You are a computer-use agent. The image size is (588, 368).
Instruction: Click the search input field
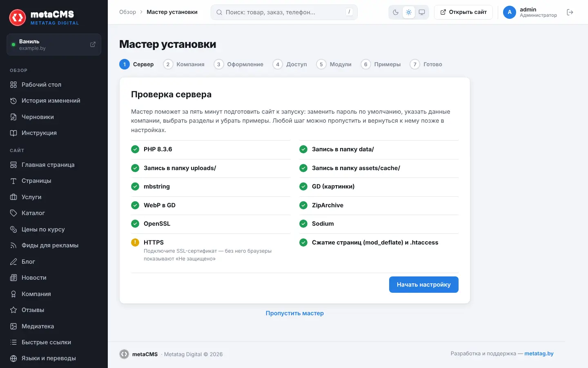(x=284, y=12)
